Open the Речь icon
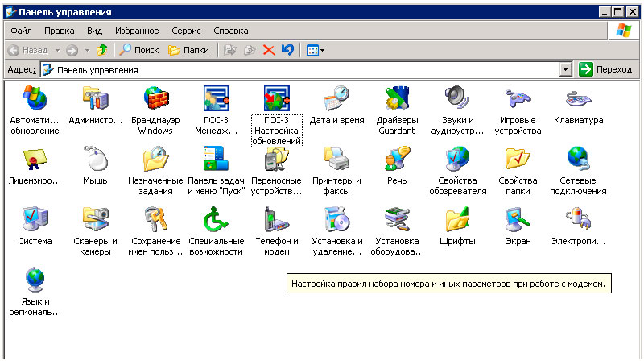644x361 pixels. (x=397, y=159)
